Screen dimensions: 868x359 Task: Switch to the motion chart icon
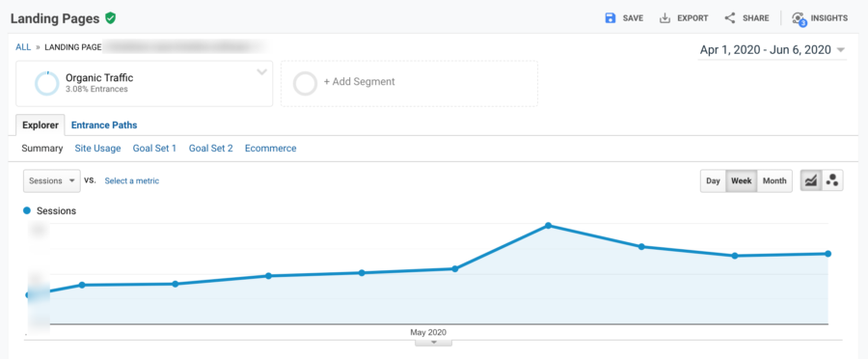coord(832,180)
